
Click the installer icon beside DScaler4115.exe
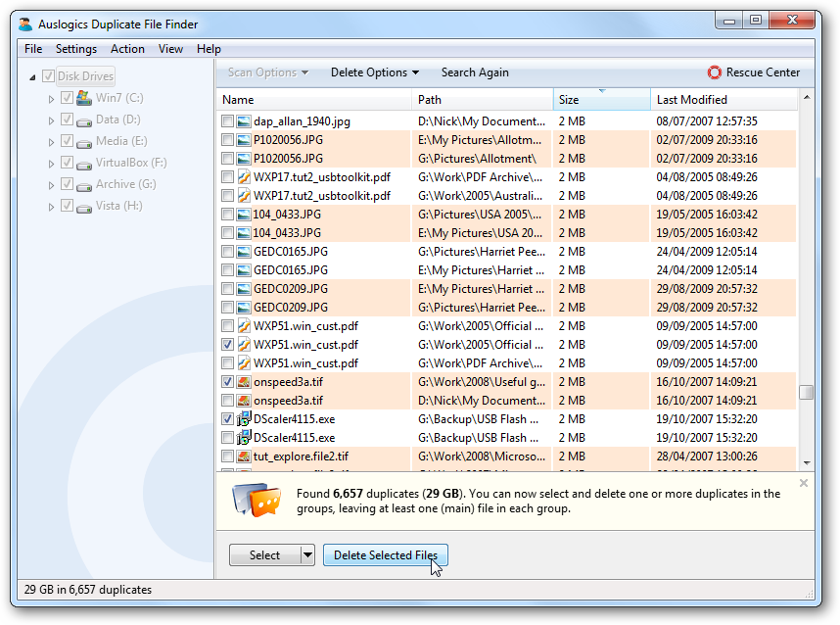click(x=246, y=418)
